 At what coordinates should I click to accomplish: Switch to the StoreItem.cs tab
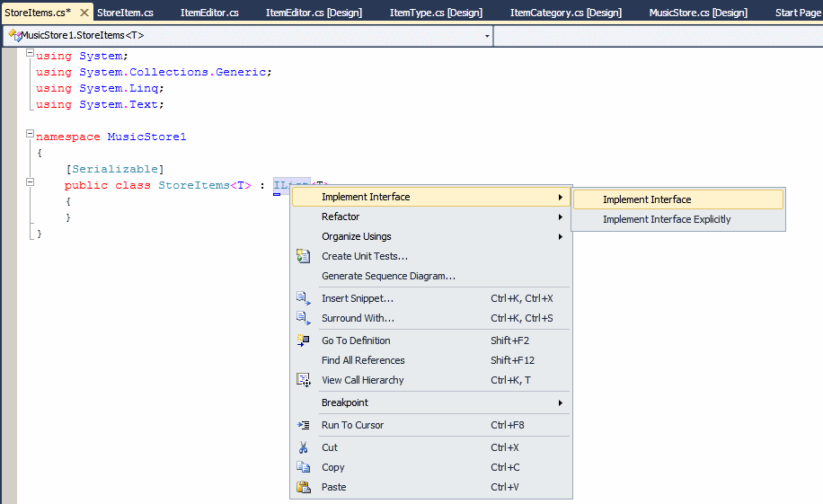(125, 13)
